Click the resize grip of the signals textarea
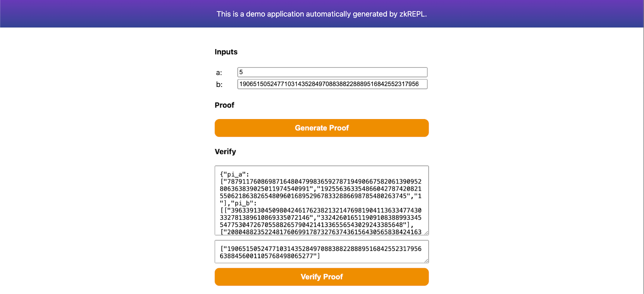Viewport: 644px width, 294px height. coord(426,260)
